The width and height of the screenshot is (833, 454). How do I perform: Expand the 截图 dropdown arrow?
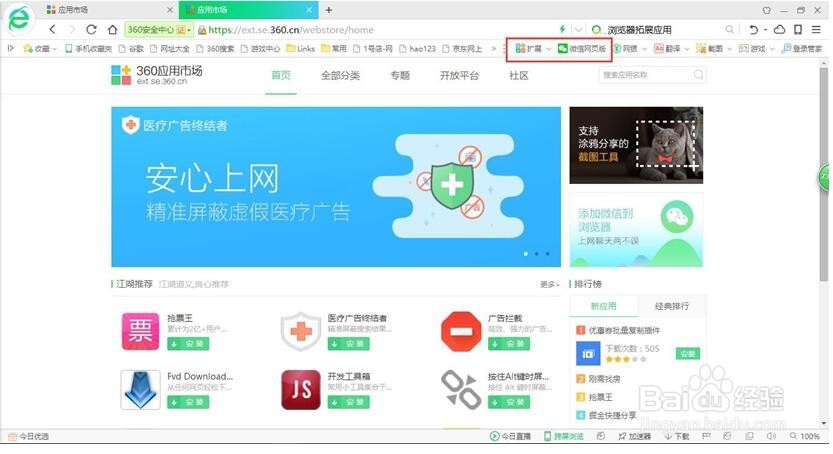pyautogui.click(x=729, y=49)
